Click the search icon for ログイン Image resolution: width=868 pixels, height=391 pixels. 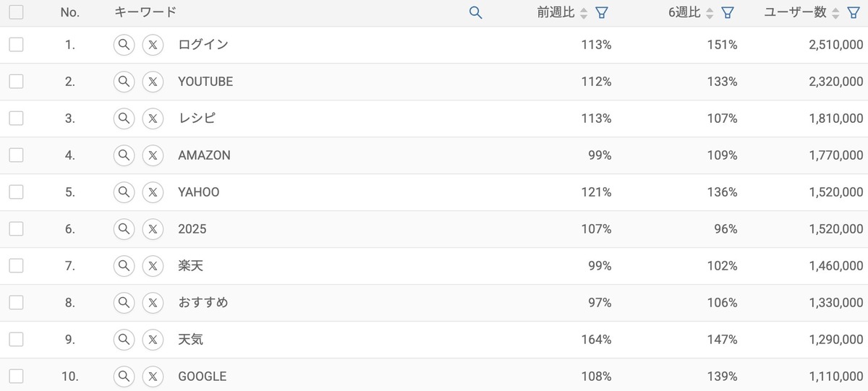tap(124, 45)
